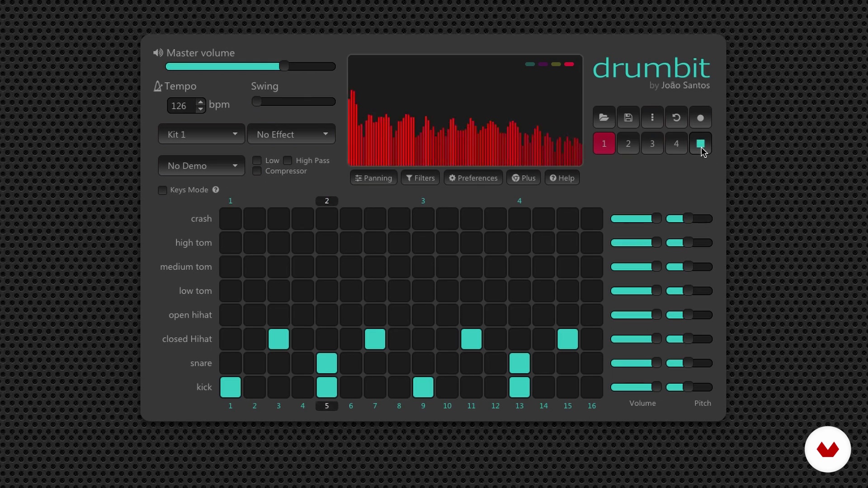This screenshot has height=488, width=868.
Task: Click the João Santos author link
Action: click(685, 85)
